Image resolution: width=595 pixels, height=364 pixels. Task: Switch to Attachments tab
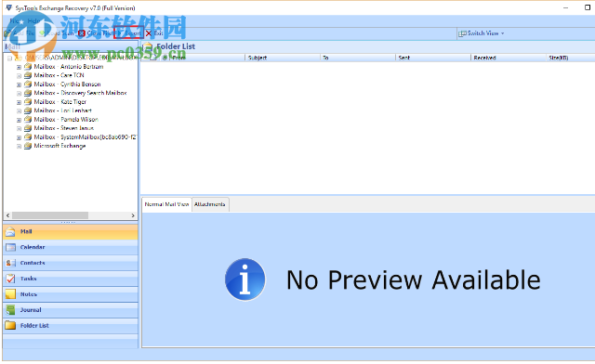pos(210,204)
